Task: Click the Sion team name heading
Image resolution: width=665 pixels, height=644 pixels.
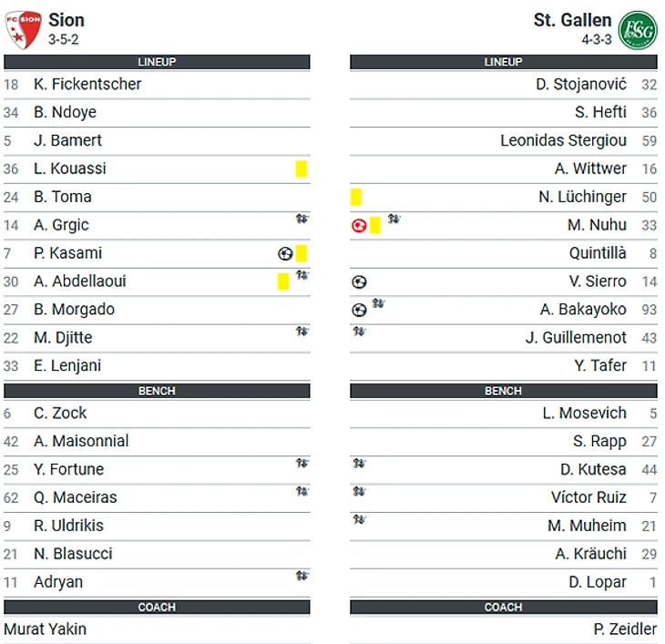Action: click(x=66, y=20)
